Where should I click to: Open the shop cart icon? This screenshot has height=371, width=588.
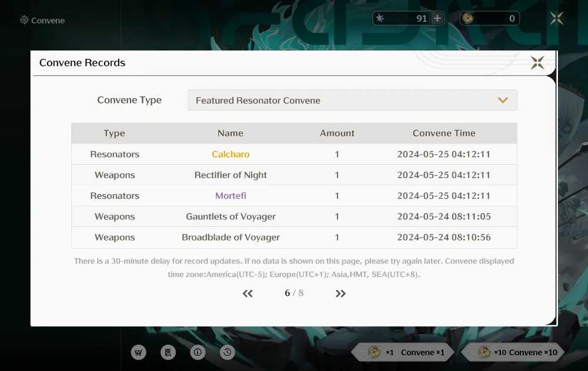coord(138,352)
